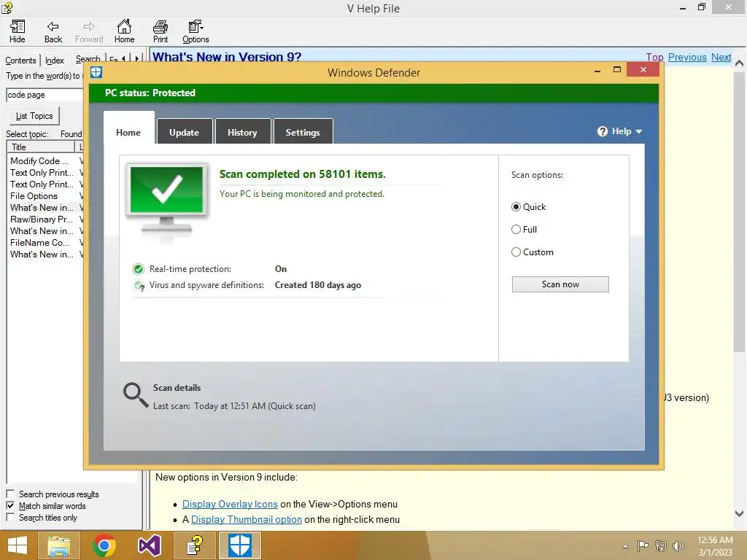This screenshot has width=747, height=560.
Task: Click the Help question mark icon in Defender
Action: (602, 131)
